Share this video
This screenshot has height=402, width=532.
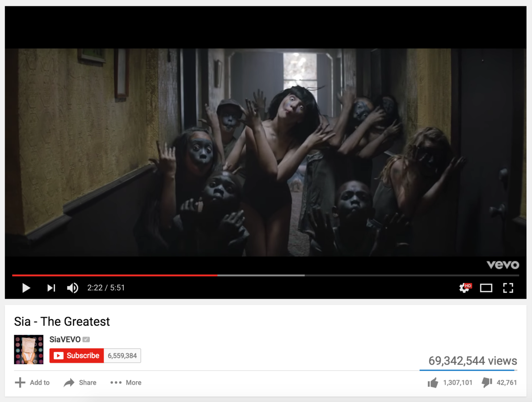coord(80,383)
